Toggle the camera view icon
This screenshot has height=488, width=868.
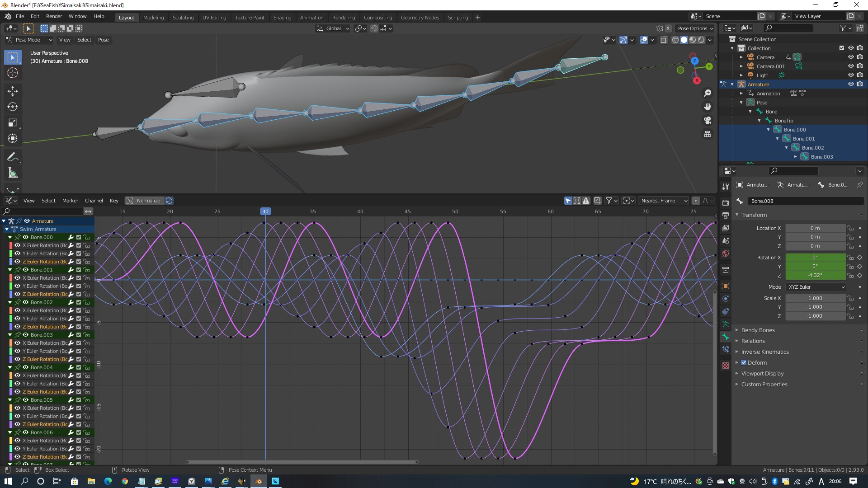(708, 120)
